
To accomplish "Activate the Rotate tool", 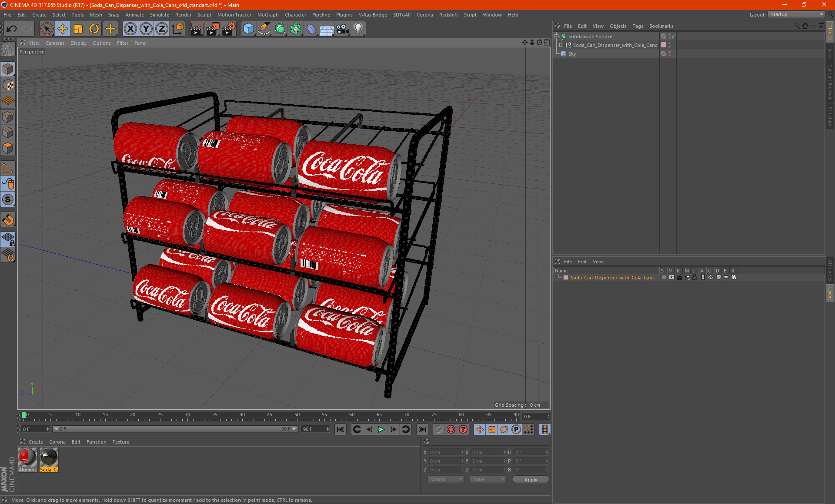I will coord(94,29).
